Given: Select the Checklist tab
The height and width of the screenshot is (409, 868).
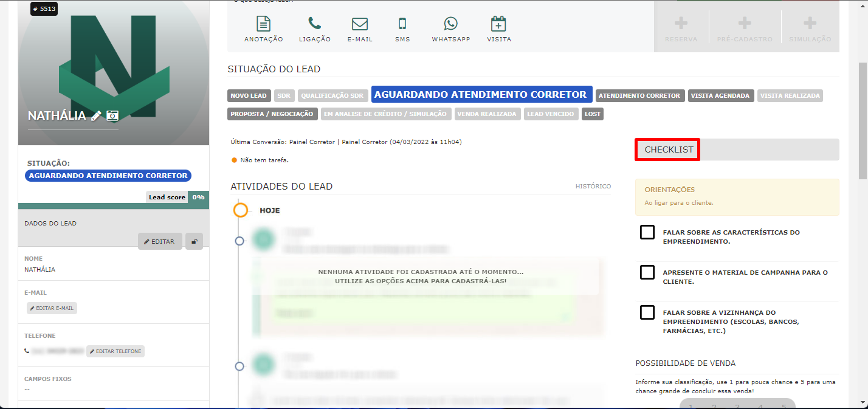Looking at the screenshot, I should click(669, 150).
